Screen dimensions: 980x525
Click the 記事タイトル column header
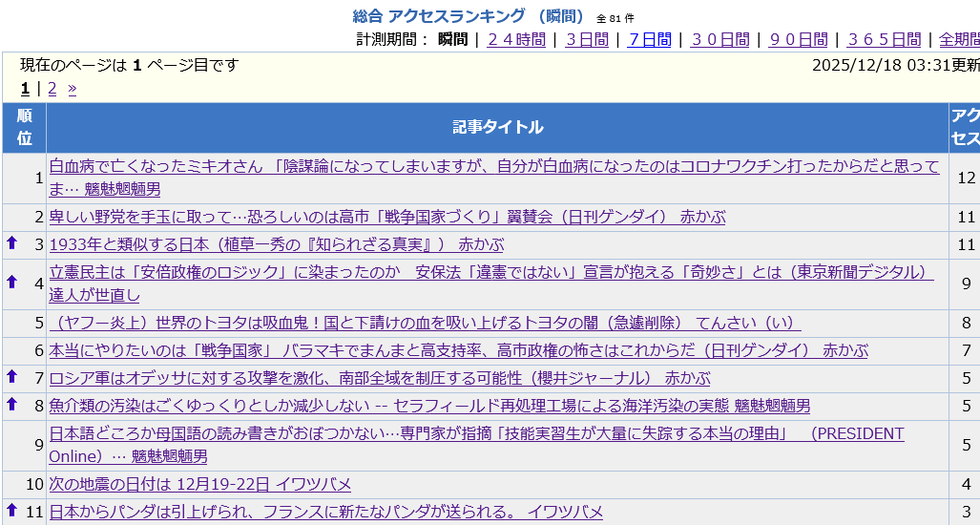pyautogui.click(x=497, y=127)
